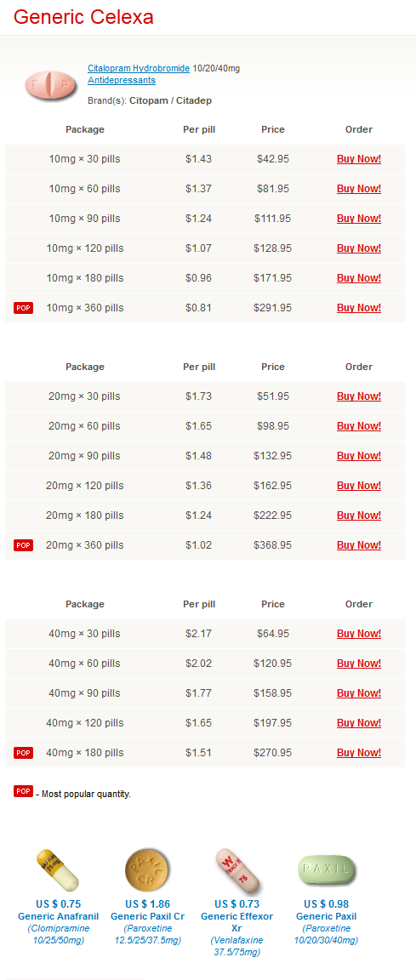Open the Generic Anafranil product link
The width and height of the screenshot is (416, 980).
[58, 916]
